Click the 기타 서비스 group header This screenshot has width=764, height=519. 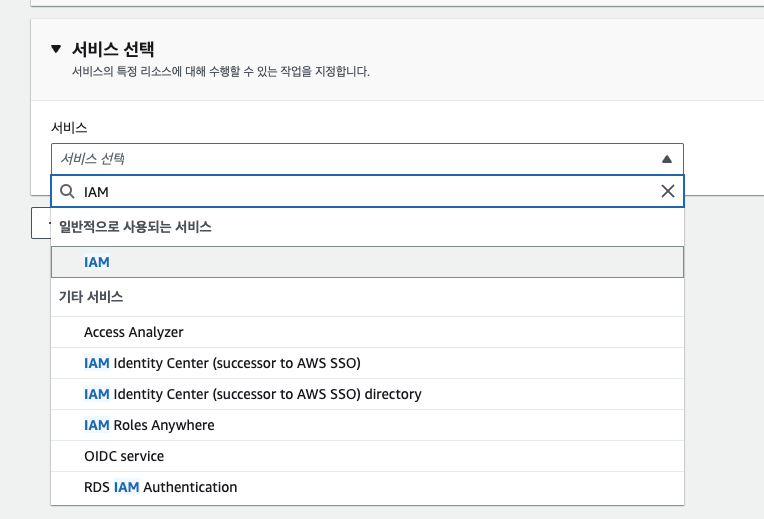pyautogui.click(x=91, y=297)
